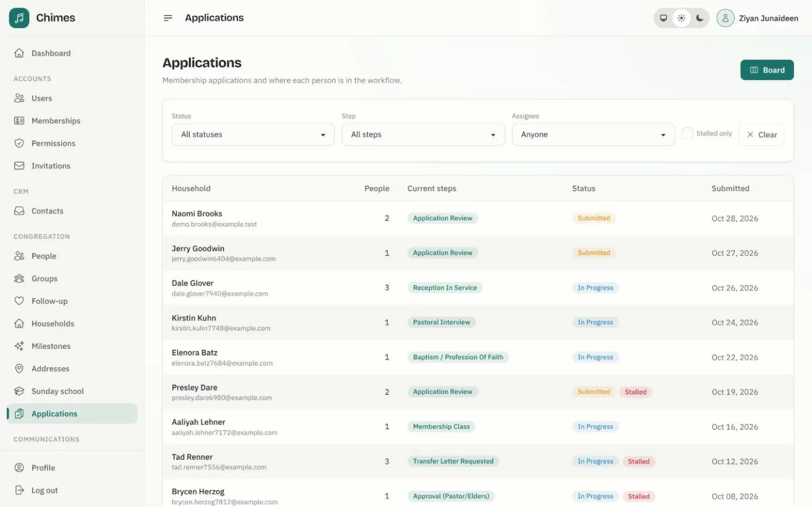Screen dimensions: 812x507
Task: Clear all filters with the Clear button
Action: [x=762, y=134]
